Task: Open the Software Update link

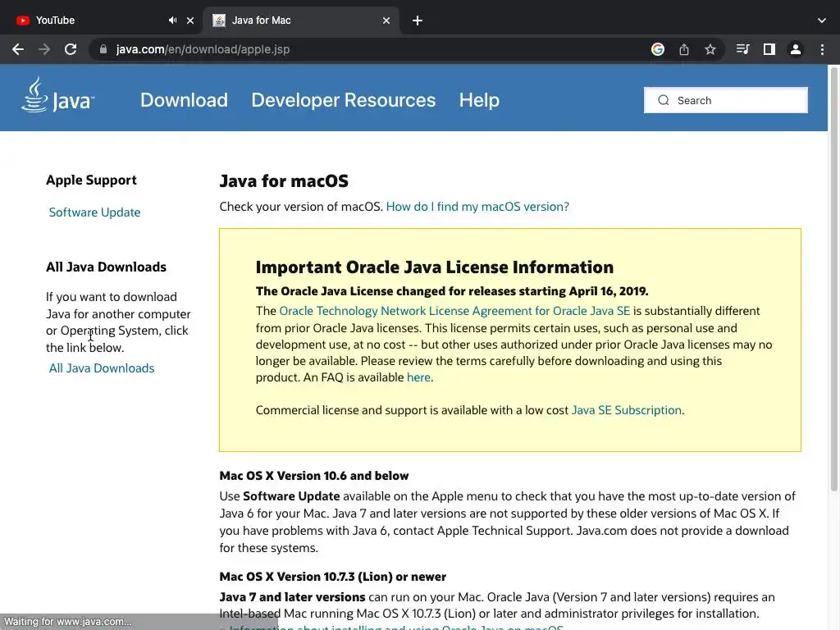Action: (95, 212)
